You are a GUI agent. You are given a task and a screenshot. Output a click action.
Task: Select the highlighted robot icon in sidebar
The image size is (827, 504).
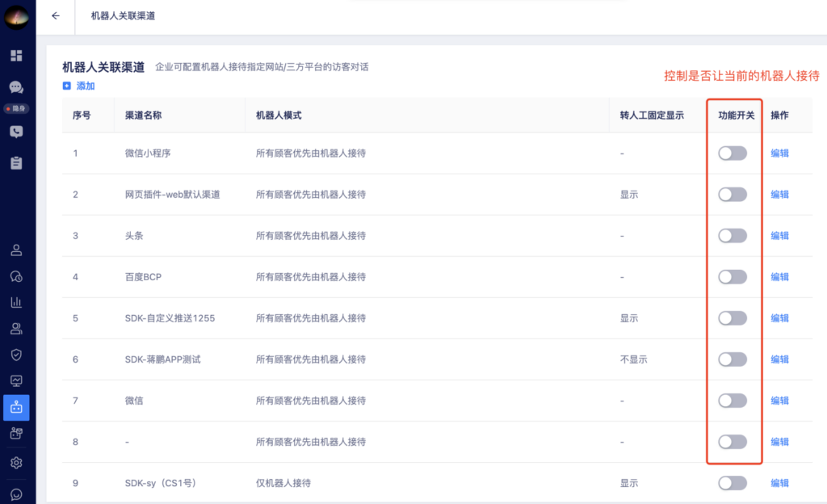(x=16, y=408)
